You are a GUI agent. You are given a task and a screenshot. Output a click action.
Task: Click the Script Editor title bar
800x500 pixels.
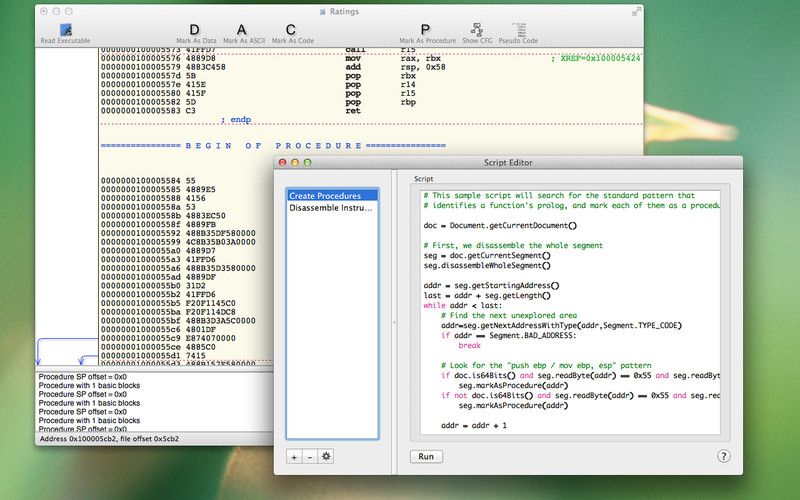coord(510,162)
